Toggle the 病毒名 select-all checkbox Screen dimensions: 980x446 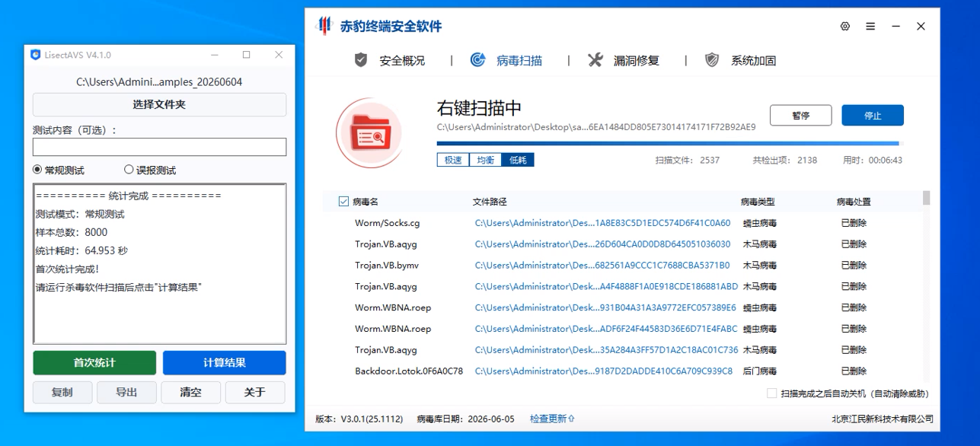343,202
